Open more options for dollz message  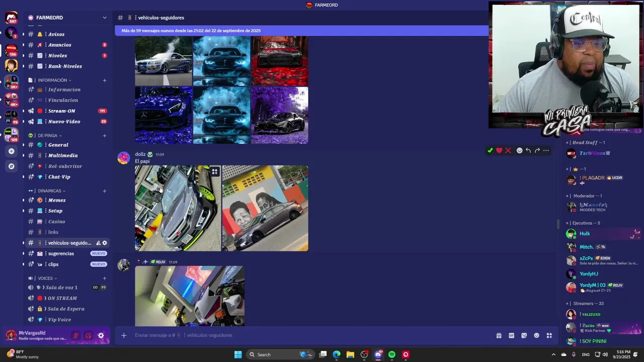point(546,150)
